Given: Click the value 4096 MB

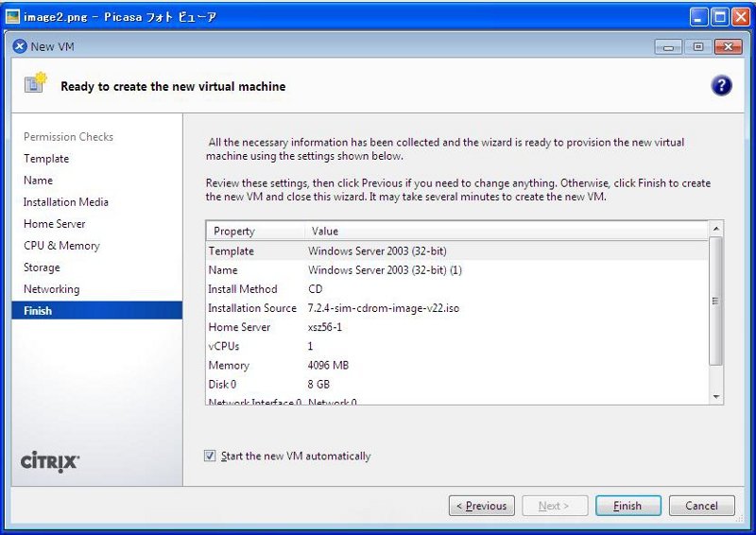Looking at the screenshot, I should pos(328,365).
